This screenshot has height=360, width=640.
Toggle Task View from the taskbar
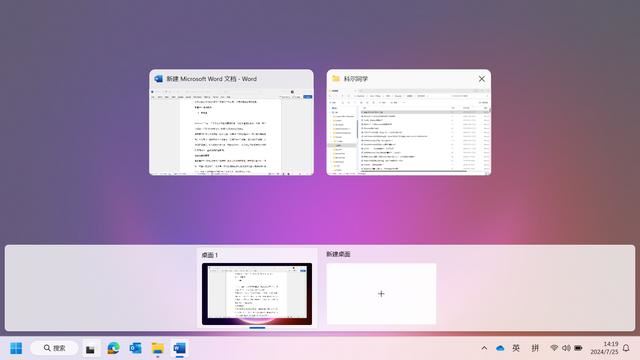click(90, 349)
